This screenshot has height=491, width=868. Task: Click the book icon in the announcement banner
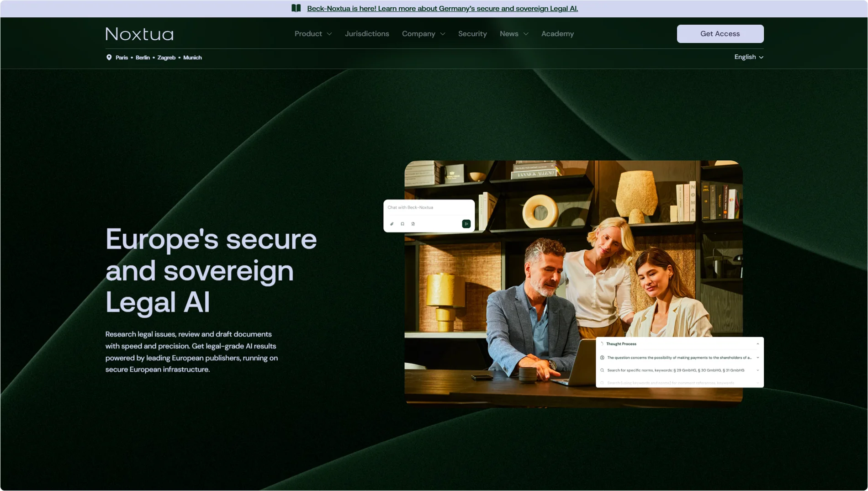[x=296, y=8]
